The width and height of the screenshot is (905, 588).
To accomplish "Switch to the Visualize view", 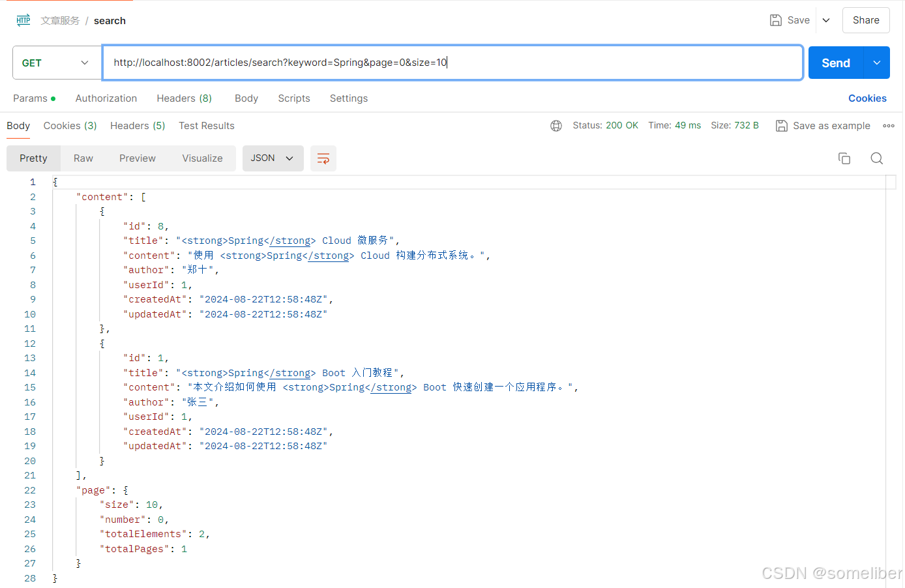I will click(x=202, y=158).
